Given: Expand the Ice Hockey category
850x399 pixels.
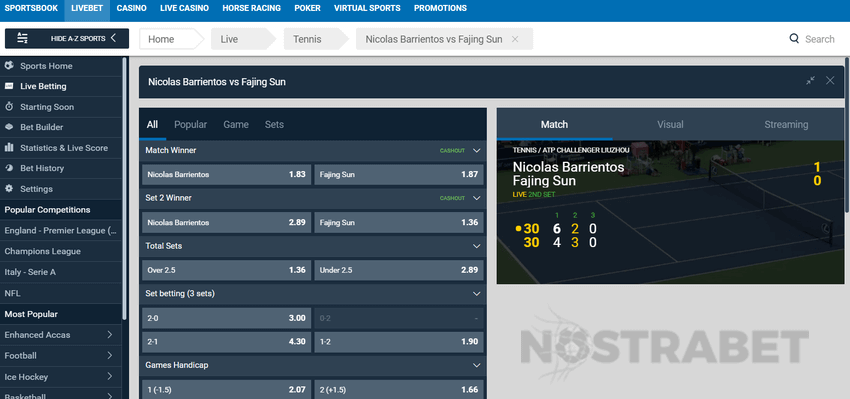Looking at the screenshot, I should pos(110,377).
